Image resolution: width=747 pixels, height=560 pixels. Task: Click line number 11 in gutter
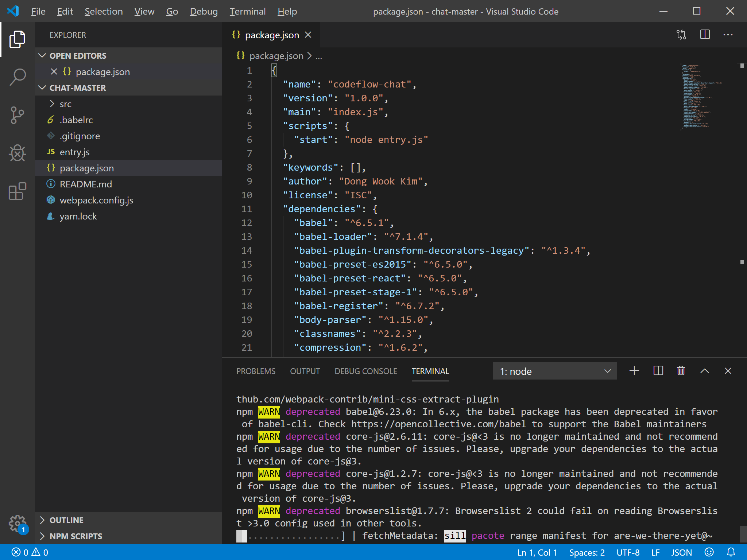247,209
